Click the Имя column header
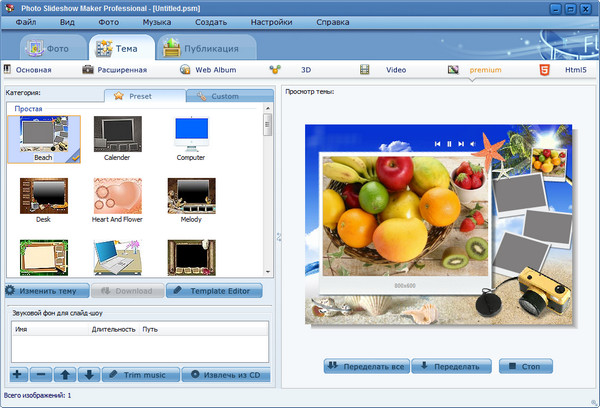The image size is (600, 408). [x=51, y=329]
